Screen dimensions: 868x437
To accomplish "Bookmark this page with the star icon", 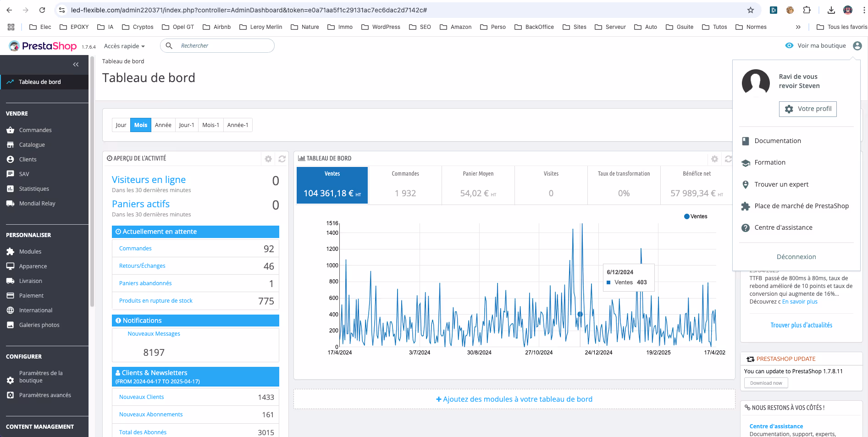I will click(x=751, y=10).
